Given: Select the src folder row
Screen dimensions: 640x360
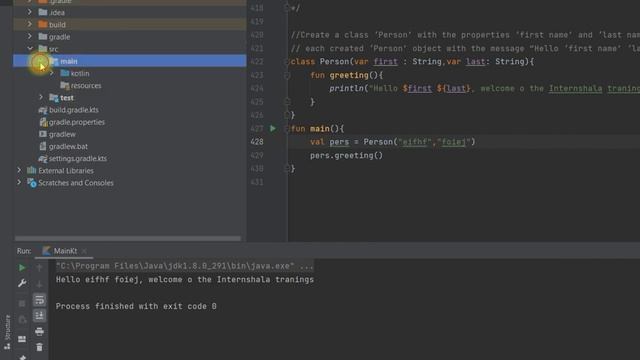Looking at the screenshot, I should [130, 49].
